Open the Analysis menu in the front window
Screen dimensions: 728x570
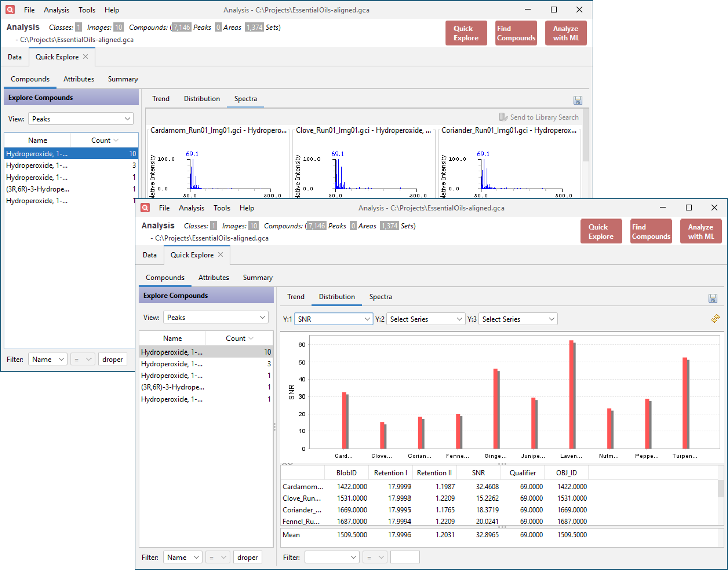pyautogui.click(x=192, y=208)
